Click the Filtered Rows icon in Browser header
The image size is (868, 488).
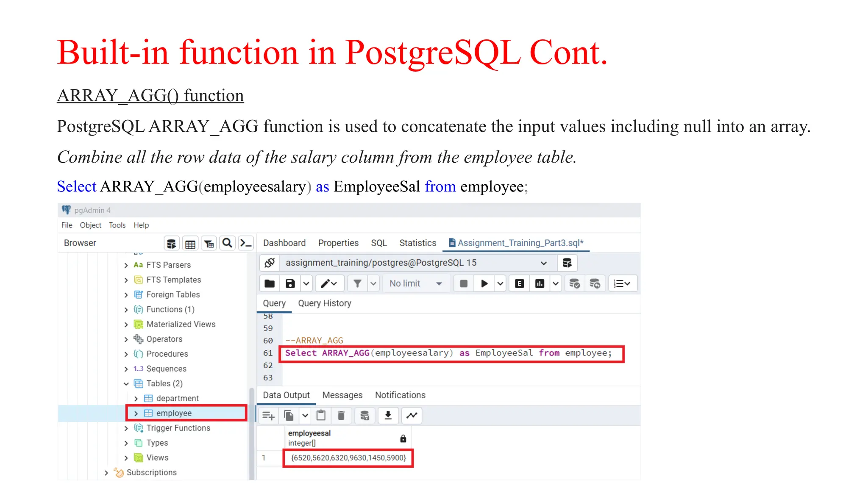[209, 244]
